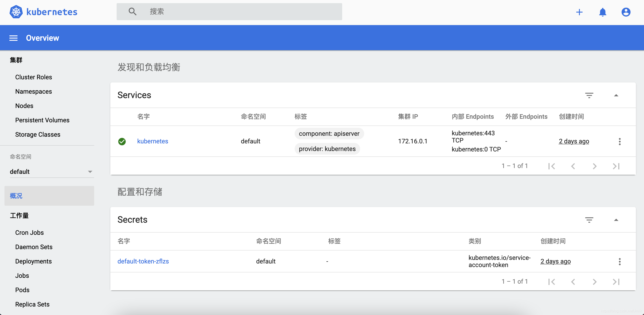Click the search input field
This screenshot has width=644, height=315.
point(240,11)
